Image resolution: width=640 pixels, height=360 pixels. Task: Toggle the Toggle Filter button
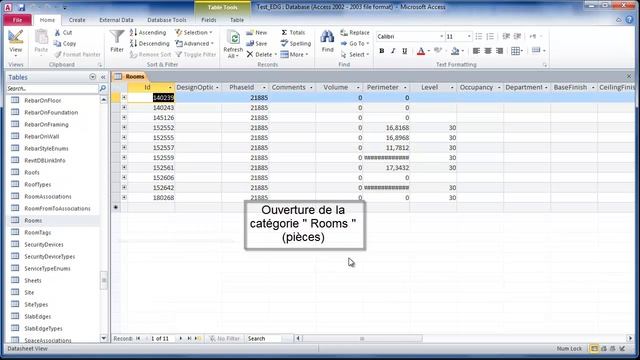[196, 54]
